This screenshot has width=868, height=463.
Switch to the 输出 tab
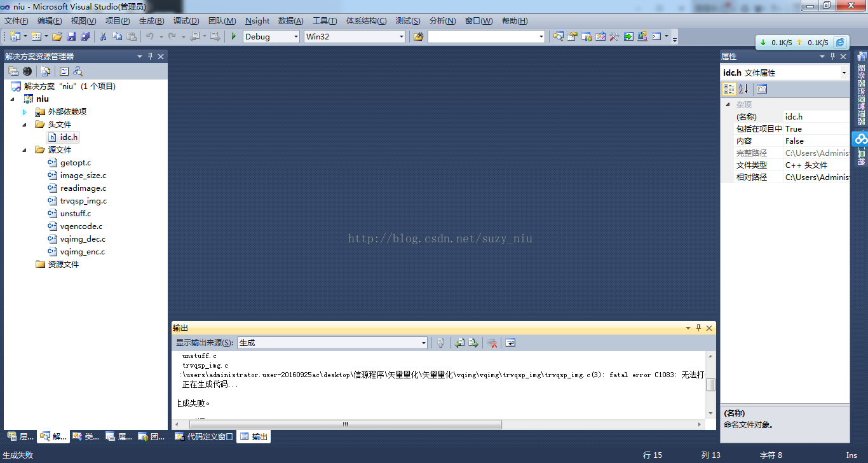[254, 437]
